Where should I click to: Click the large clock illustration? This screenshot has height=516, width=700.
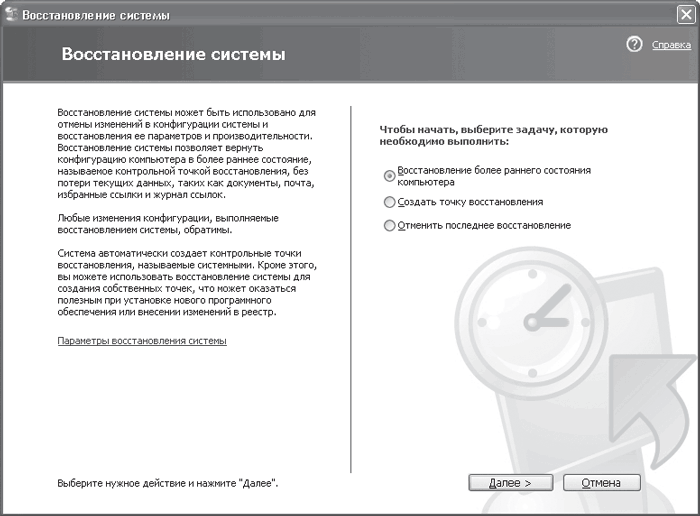tap(532, 323)
